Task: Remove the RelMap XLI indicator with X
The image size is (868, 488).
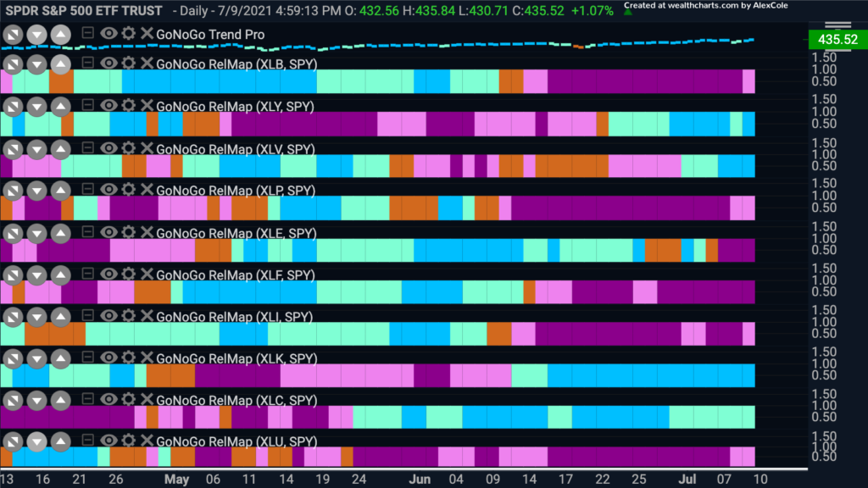Action: [x=147, y=316]
